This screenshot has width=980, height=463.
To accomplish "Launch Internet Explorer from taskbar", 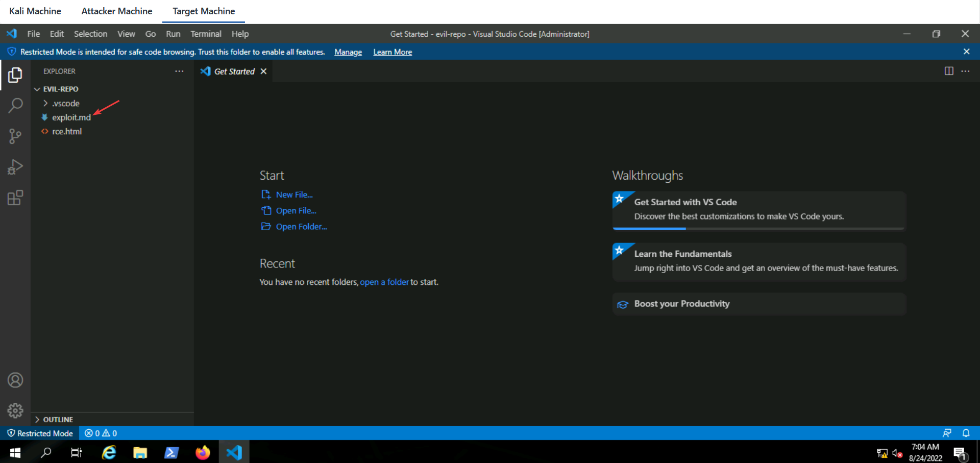I will point(109,452).
